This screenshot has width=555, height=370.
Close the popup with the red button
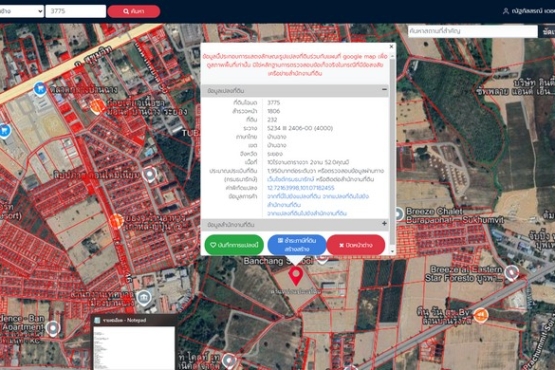[356, 245]
